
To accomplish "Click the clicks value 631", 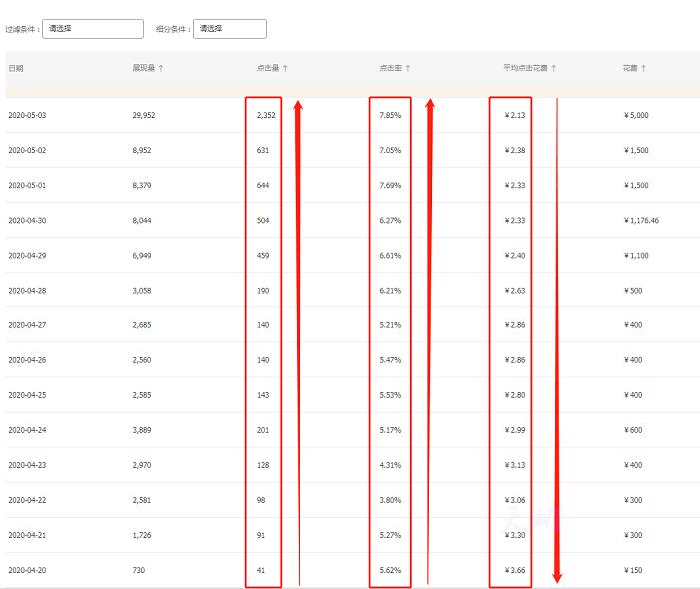I will [x=263, y=150].
